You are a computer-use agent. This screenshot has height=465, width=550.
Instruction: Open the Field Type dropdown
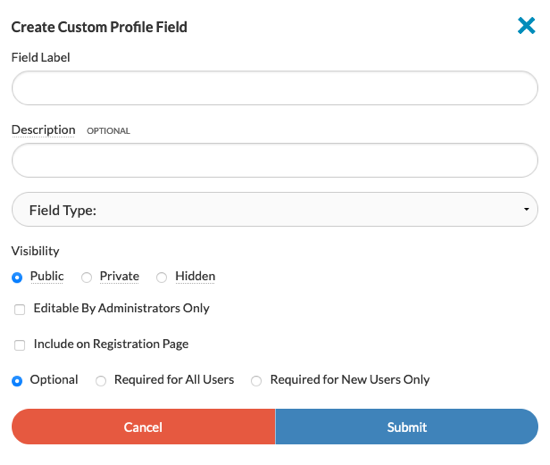[x=275, y=209]
